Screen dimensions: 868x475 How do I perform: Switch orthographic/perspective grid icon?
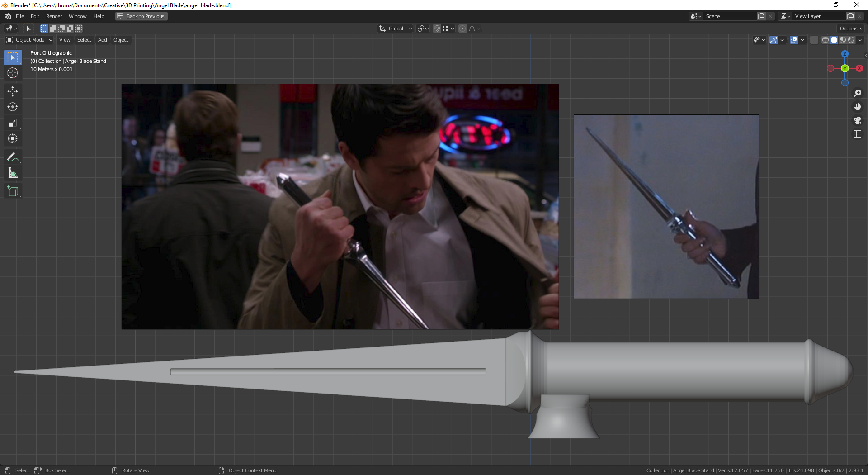(x=858, y=134)
